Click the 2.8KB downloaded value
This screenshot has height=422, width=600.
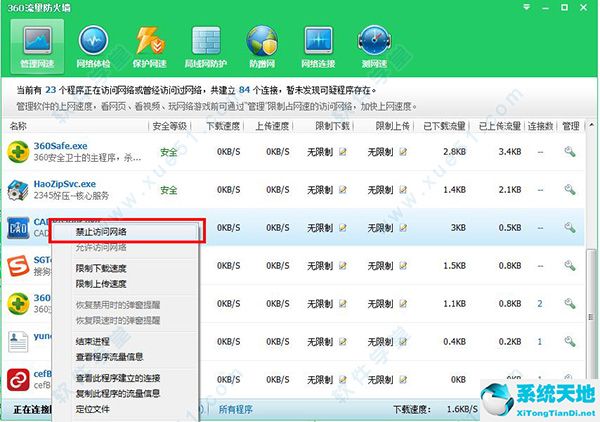tap(455, 152)
